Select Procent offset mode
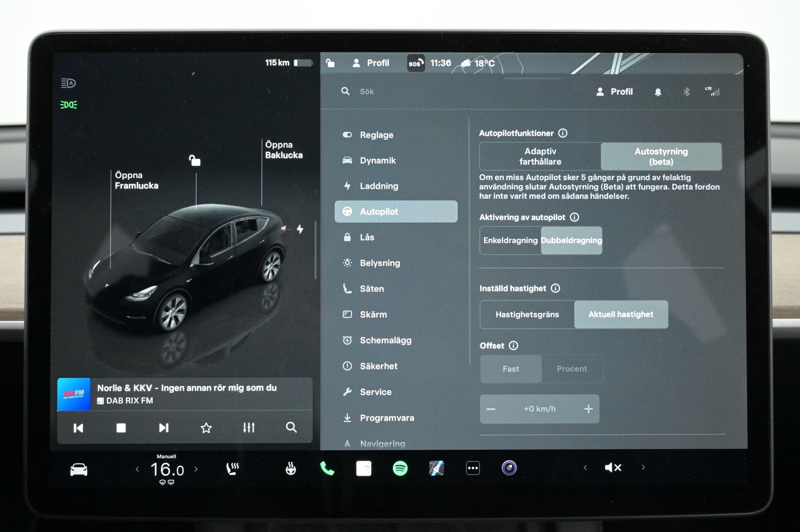The image size is (800, 532). [x=572, y=369]
